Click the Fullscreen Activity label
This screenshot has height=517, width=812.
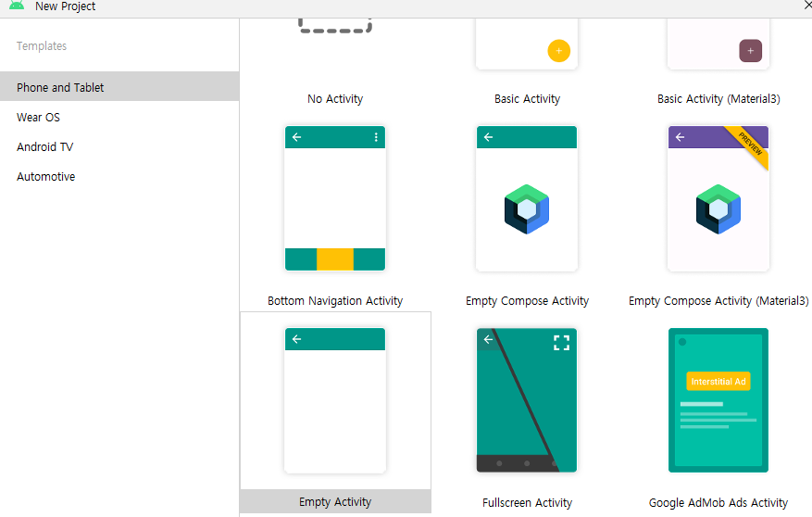(527, 502)
